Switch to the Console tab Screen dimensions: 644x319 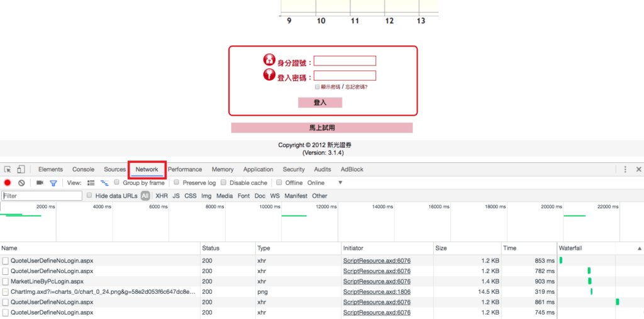click(84, 169)
